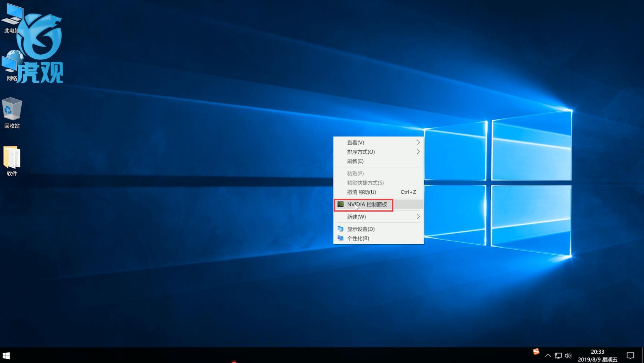Click the arrow beside 排序方式(O)
644x363 pixels.
click(418, 152)
